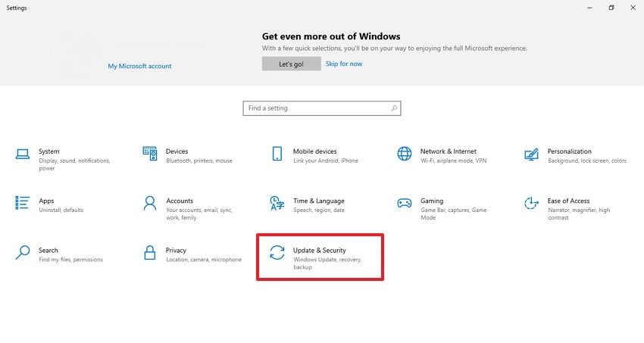Select the Privacy lock icon
644x343 pixels.
[x=150, y=252]
